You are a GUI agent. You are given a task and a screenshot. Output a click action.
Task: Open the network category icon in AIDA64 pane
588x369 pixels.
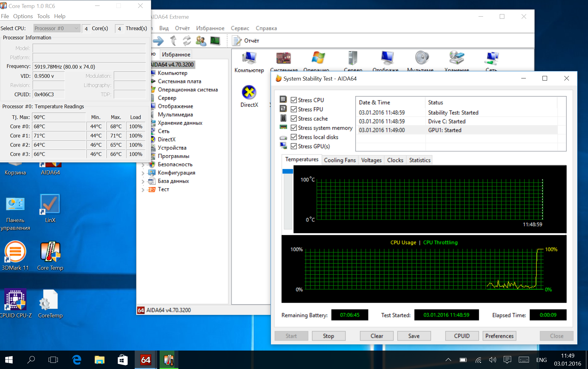[492, 58]
